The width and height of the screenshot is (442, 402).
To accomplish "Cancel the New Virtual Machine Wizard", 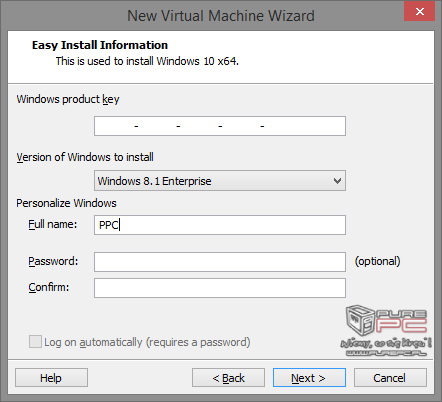I will coord(390,378).
